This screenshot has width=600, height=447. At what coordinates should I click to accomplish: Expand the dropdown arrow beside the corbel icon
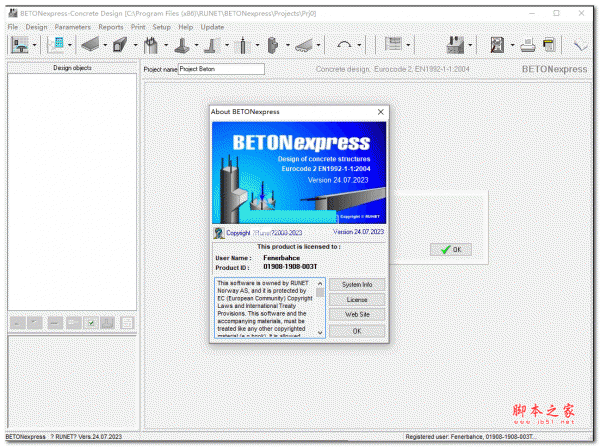(x=288, y=46)
